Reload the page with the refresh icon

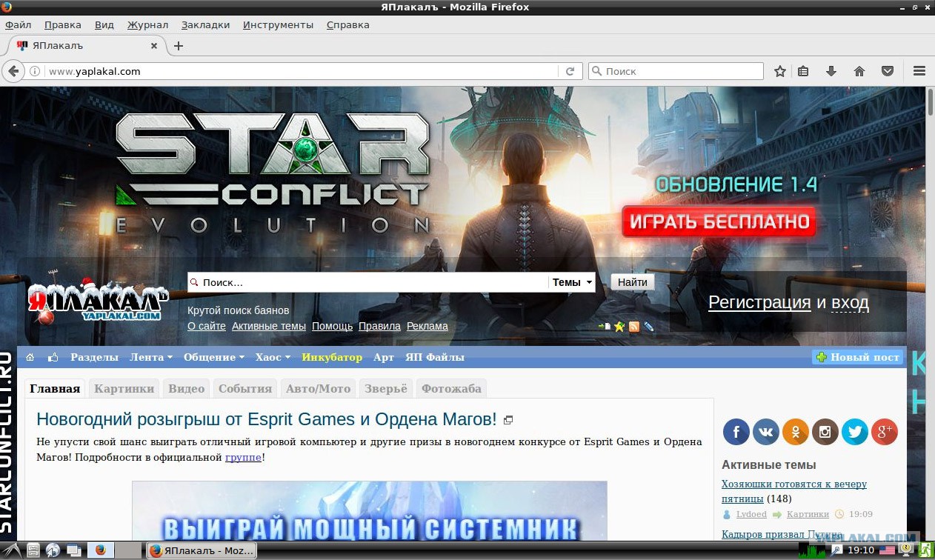tap(570, 72)
